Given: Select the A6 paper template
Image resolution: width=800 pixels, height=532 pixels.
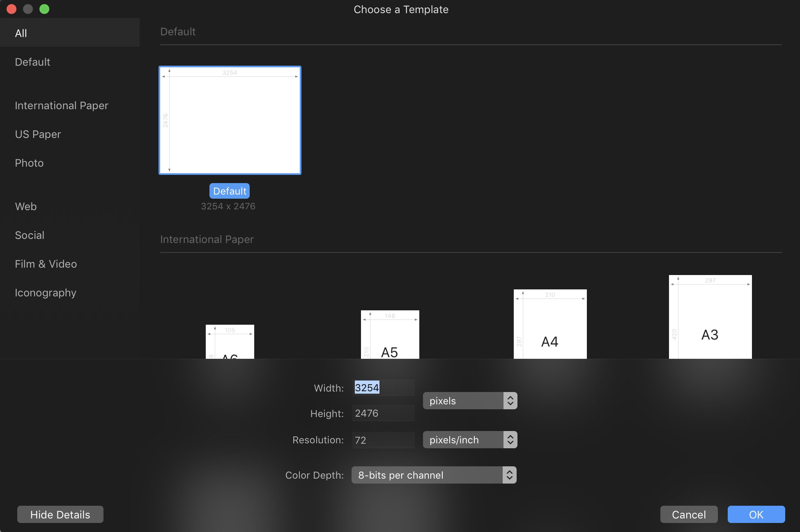Looking at the screenshot, I should [230, 345].
